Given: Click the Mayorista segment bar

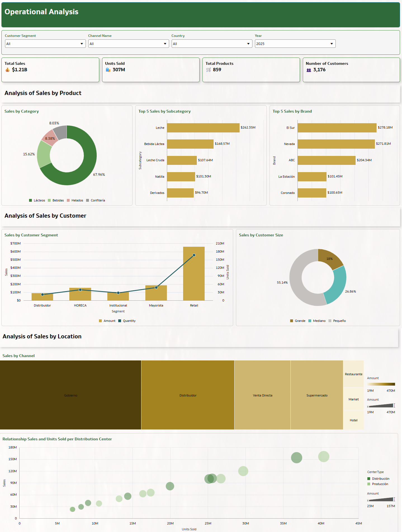Looking at the screenshot, I should [x=156, y=293].
